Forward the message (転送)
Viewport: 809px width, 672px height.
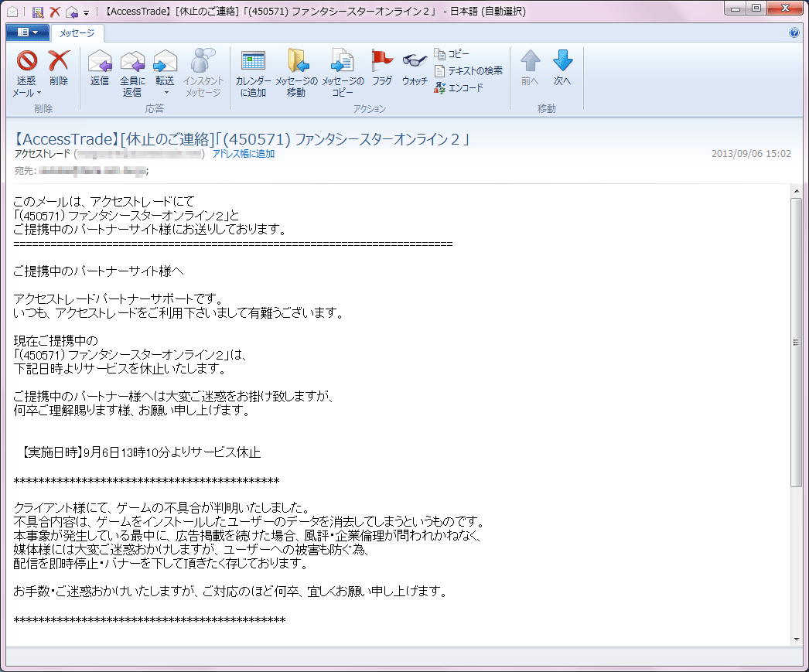tap(165, 67)
